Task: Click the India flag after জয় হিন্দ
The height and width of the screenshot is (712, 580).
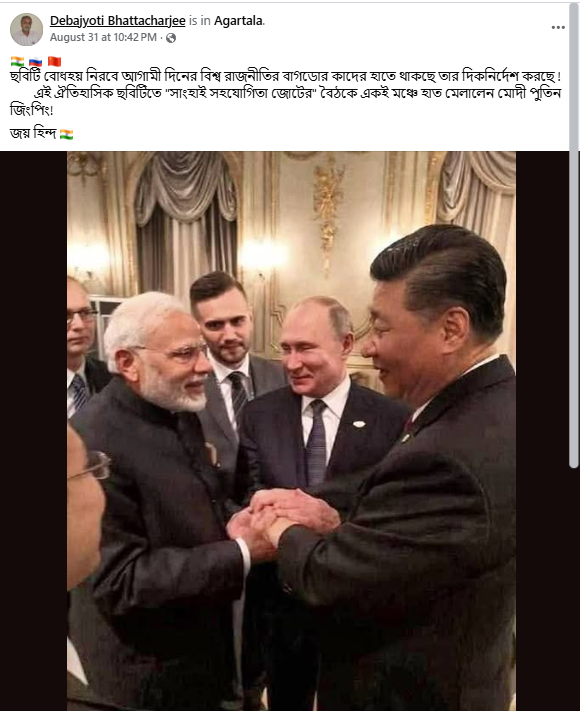Action: [x=66, y=134]
